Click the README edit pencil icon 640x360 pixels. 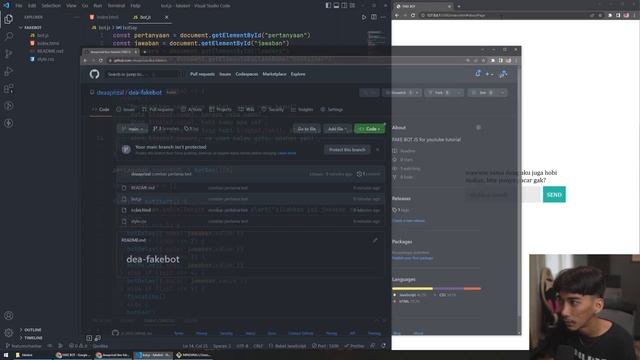375,240
